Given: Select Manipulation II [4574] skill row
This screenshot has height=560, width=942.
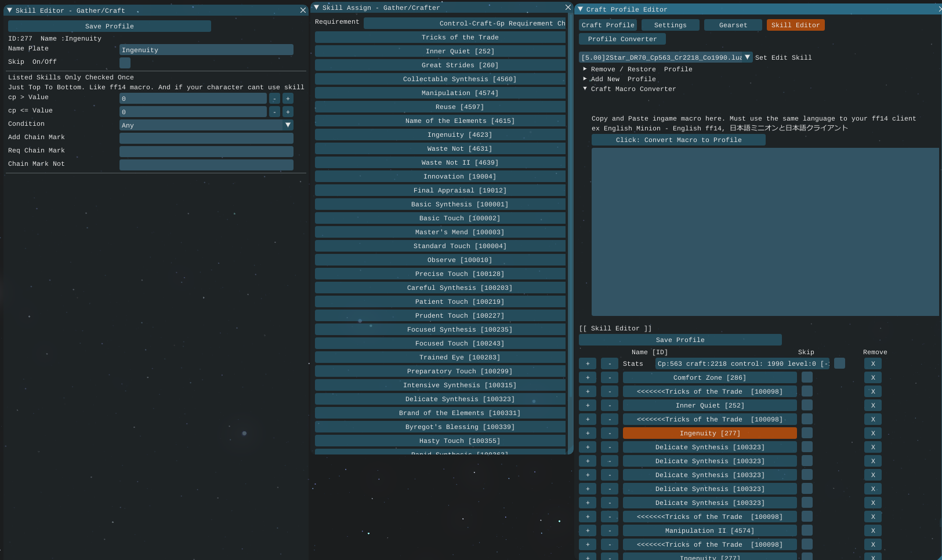Looking at the screenshot, I should coord(710,530).
